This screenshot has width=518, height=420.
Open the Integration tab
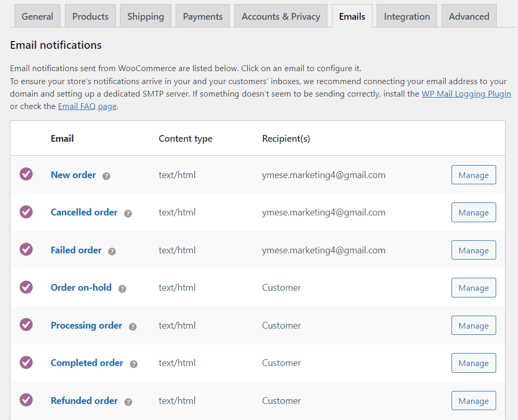(407, 16)
